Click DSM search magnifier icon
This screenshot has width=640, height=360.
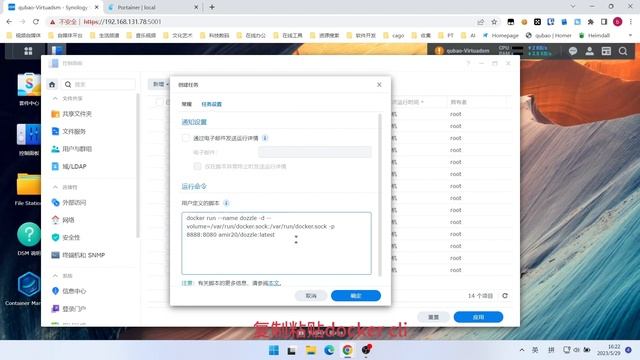tap(623, 51)
